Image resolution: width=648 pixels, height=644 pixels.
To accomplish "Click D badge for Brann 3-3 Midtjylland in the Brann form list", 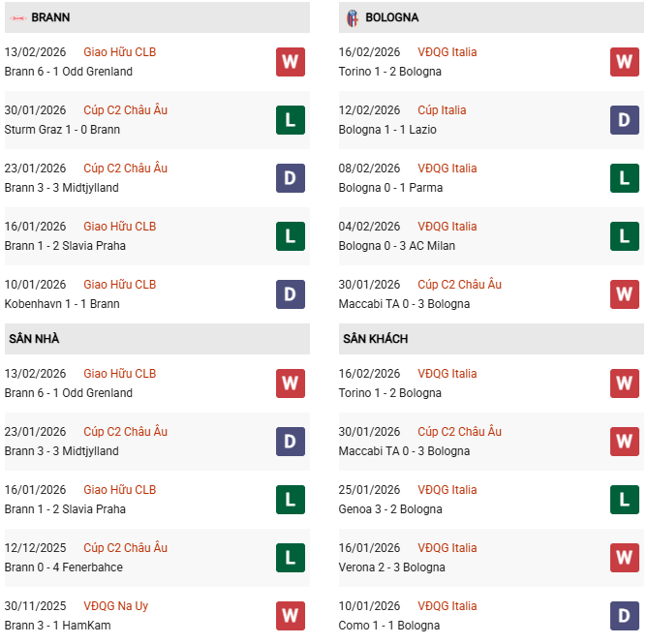I will (290, 178).
